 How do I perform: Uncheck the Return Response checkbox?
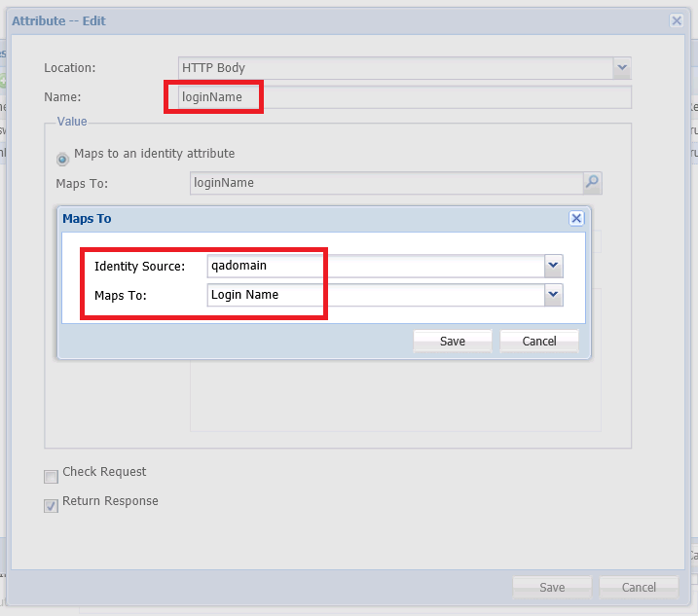51,506
